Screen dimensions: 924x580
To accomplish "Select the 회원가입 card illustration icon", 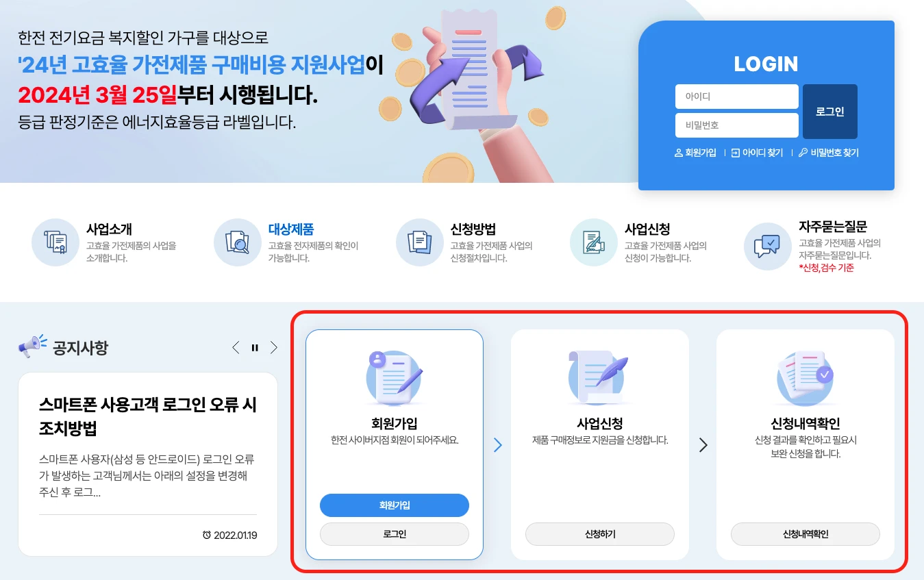I will tap(395, 378).
